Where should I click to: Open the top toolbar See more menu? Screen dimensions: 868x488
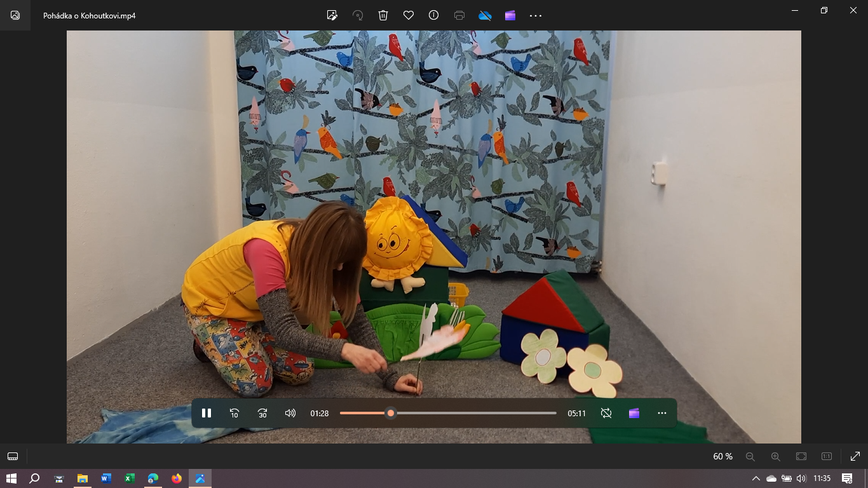click(x=536, y=15)
